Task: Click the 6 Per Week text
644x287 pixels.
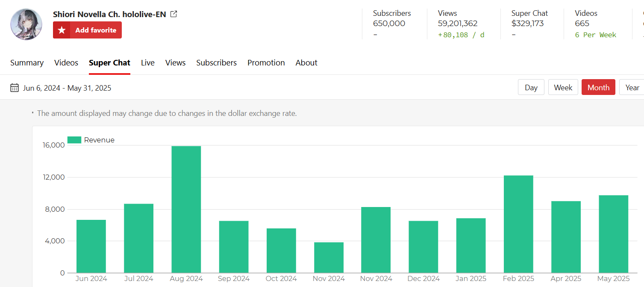Action: pos(596,35)
